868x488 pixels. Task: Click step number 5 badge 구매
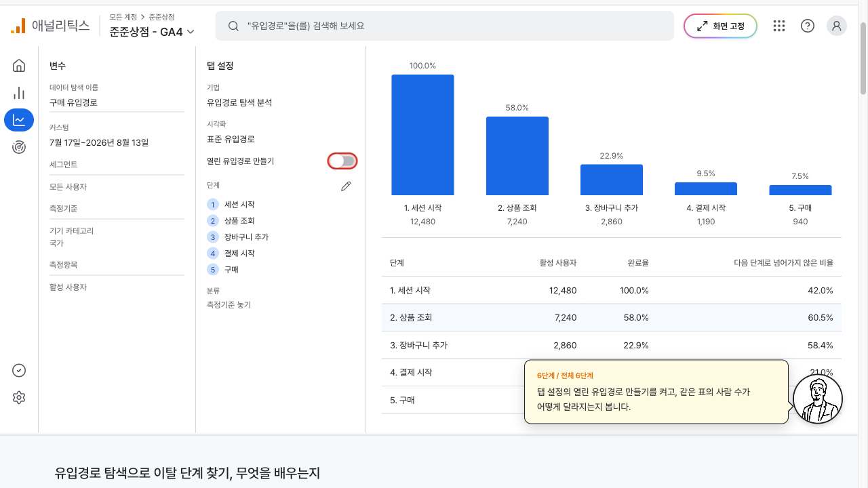[213, 269]
